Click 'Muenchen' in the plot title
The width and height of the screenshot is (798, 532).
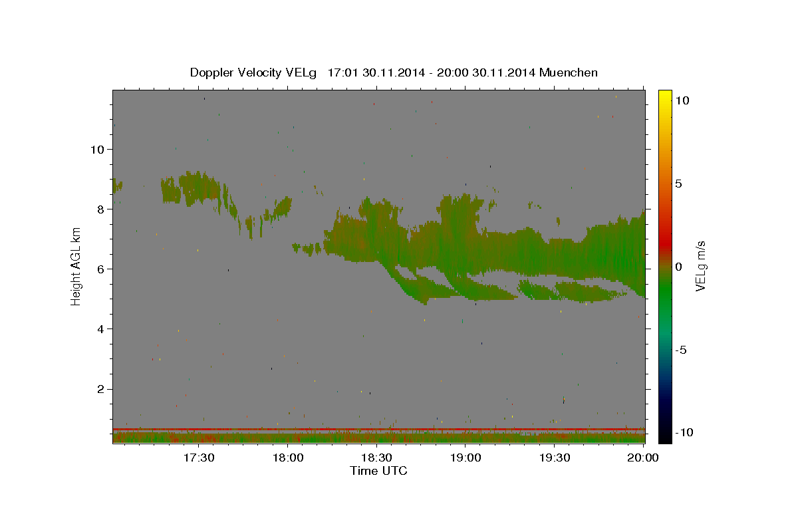tap(569, 72)
